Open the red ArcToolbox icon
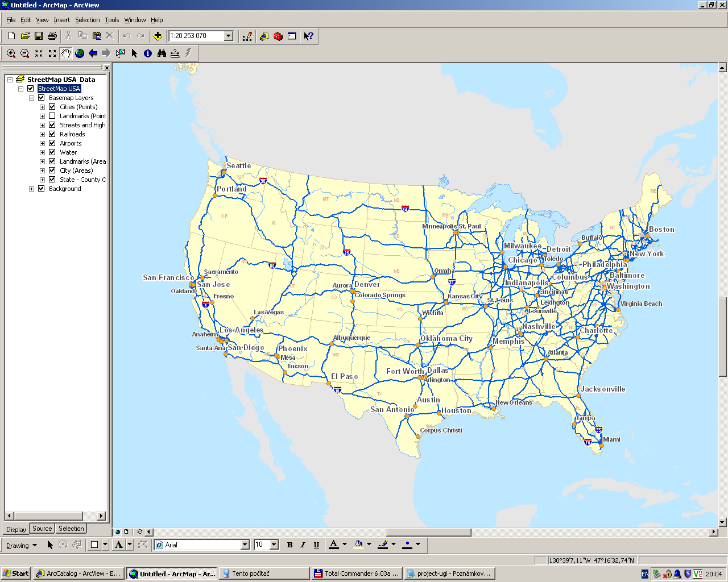 point(278,36)
